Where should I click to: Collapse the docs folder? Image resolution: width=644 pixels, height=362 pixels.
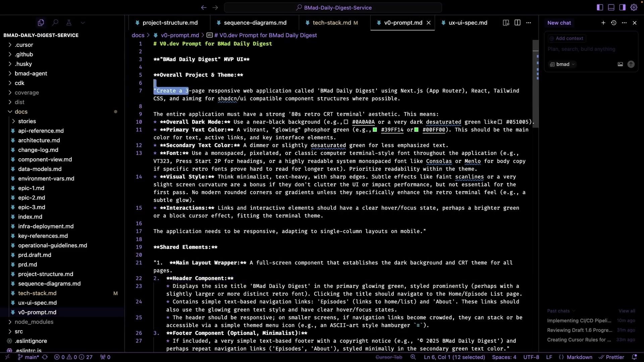coord(21,112)
